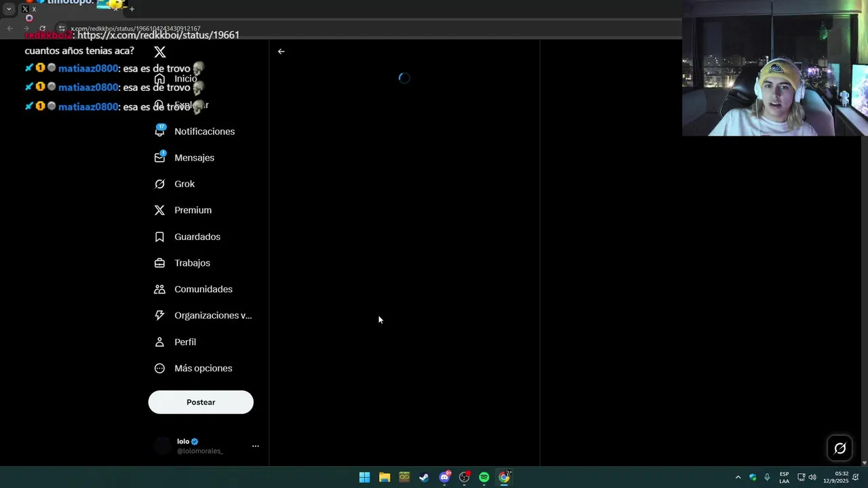
Task: Open the Windows notification bell
Action: (856, 477)
